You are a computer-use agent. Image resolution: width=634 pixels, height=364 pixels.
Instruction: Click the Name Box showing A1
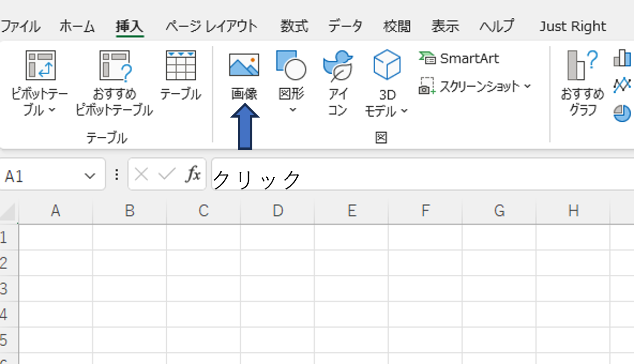click(52, 175)
